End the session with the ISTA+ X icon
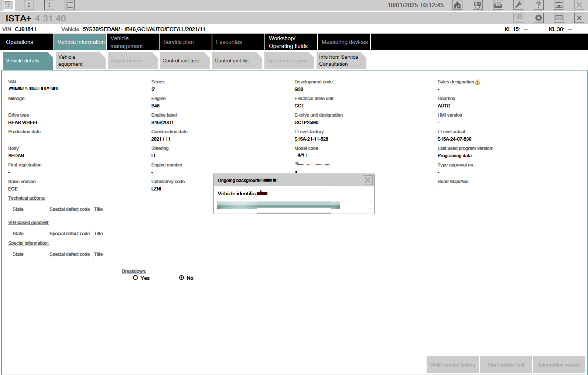The width and height of the screenshot is (588, 375). click(579, 18)
